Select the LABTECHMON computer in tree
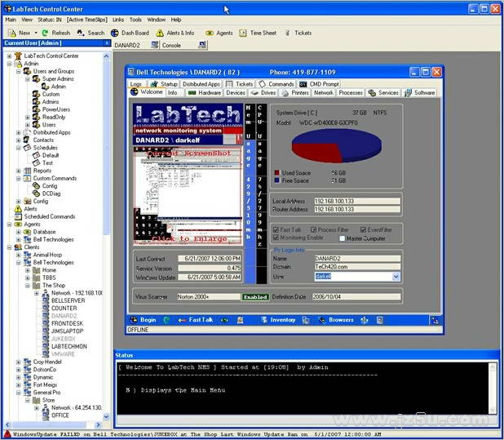 tap(69, 346)
